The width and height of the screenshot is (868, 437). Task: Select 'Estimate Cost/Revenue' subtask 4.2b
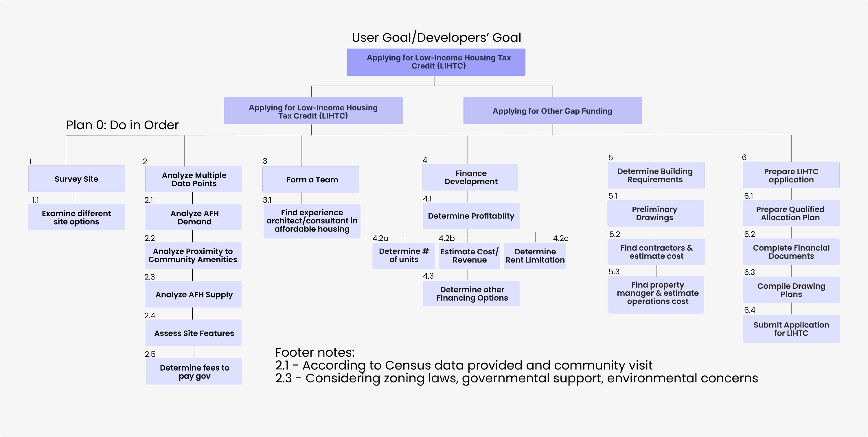[x=469, y=255]
